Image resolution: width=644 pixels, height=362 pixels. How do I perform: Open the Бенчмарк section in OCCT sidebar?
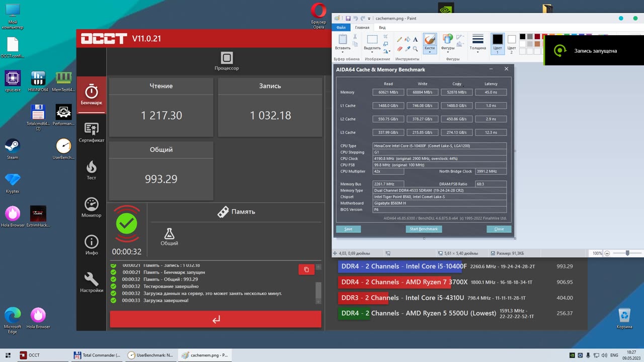[91, 95]
